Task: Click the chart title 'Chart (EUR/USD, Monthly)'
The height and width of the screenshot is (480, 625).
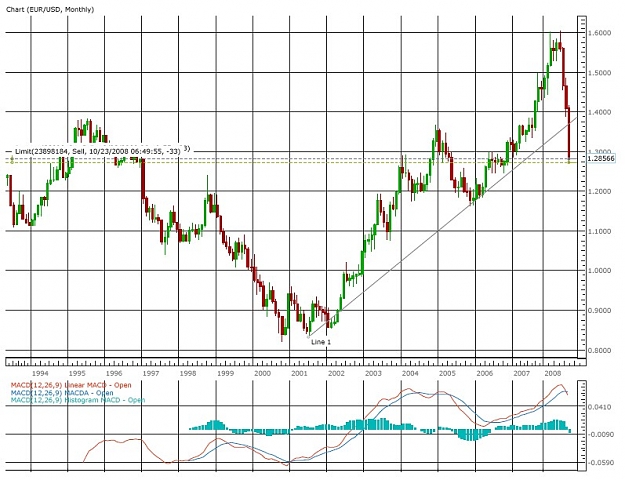Action: 50,10
